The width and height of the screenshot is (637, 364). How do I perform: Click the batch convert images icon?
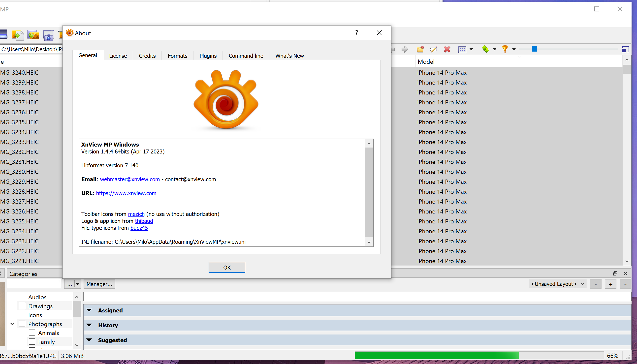[33, 35]
